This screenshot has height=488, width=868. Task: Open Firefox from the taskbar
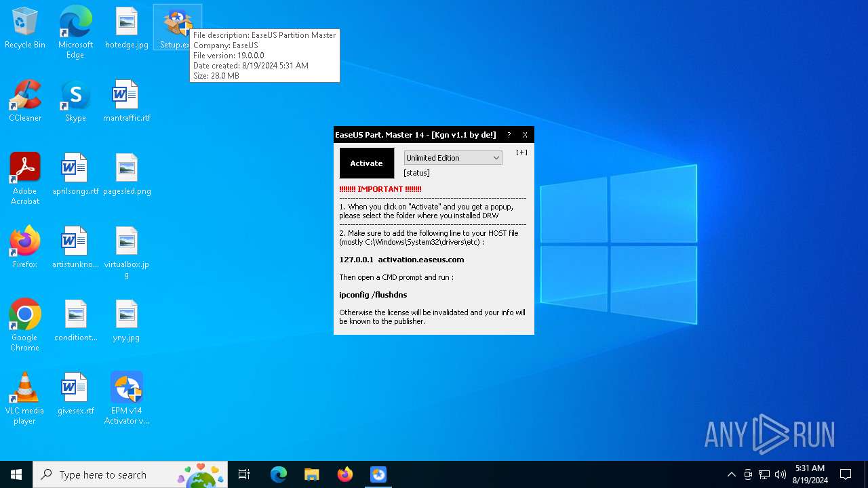coord(344,474)
